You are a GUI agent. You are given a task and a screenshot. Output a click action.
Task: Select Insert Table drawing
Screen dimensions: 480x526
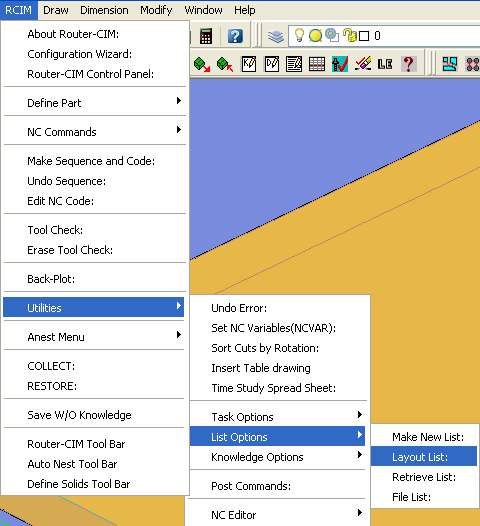pyautogui.click(x=278, y=368)
